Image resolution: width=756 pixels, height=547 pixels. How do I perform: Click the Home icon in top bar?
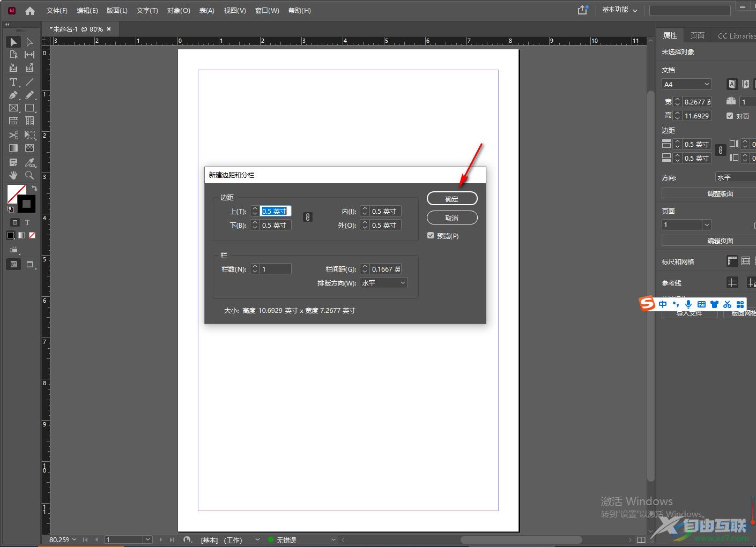pos(30,11)
